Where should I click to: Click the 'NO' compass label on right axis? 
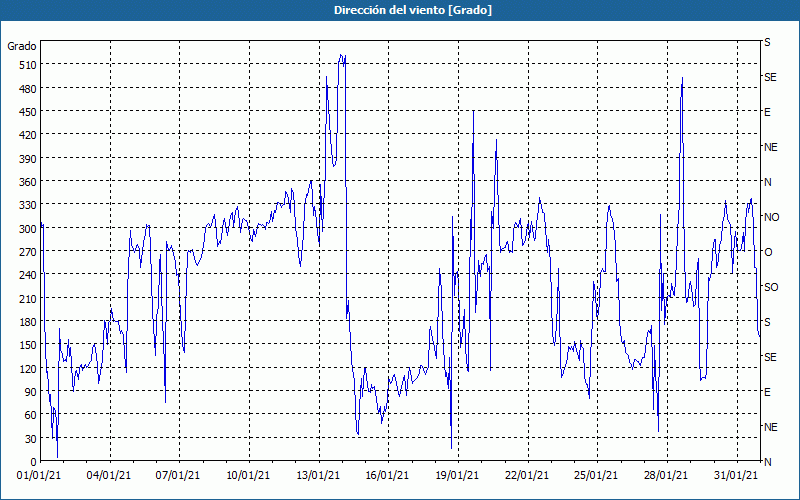(771, 217)
